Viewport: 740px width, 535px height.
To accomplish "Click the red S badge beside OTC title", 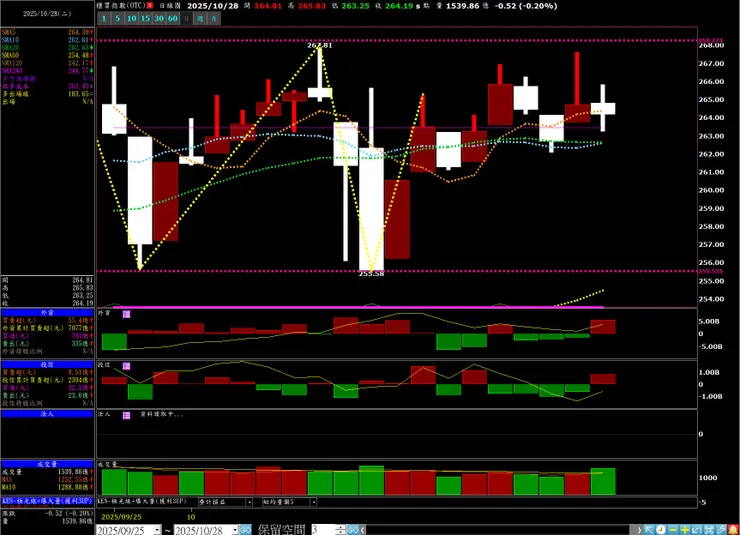I will coord(150,6).
